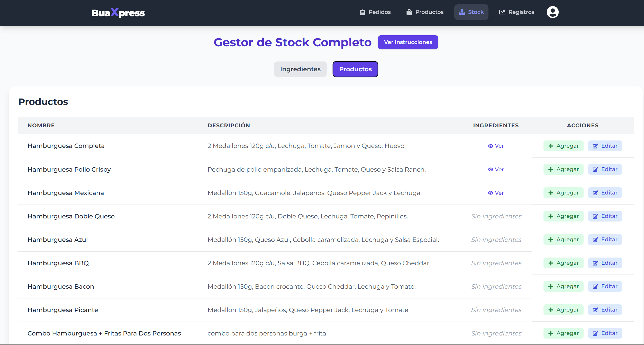
Task: Click edit pencil icon for Hamburguesa BBQ
Action: [595, 263]
